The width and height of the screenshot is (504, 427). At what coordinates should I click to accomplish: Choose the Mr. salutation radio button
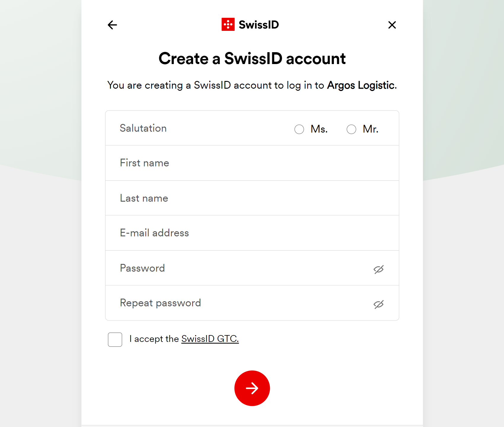[x=351, y=129]
